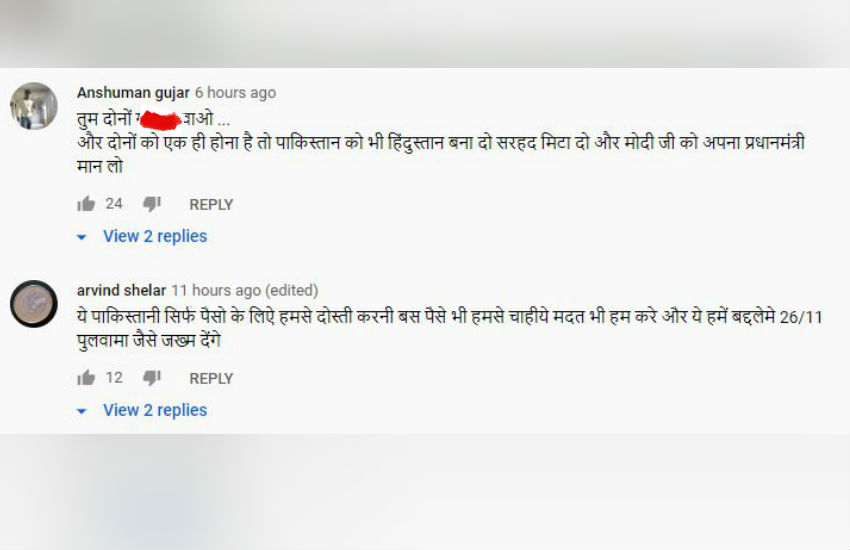Open "View 2 replies" below arvind's comment
The height and width of the screenshot is (550, 850).
point(155,410)
